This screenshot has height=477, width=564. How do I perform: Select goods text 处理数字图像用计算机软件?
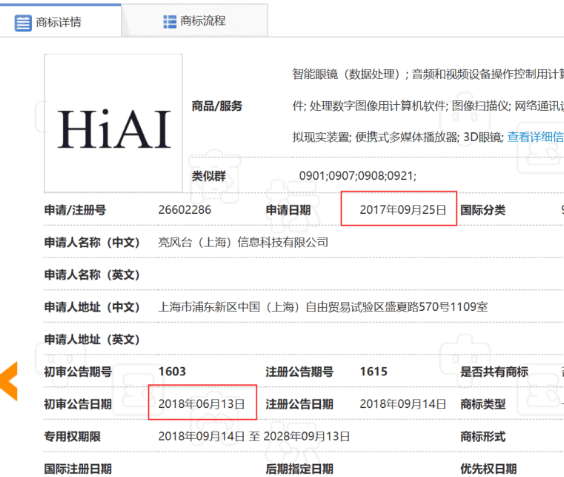point(379,106)
